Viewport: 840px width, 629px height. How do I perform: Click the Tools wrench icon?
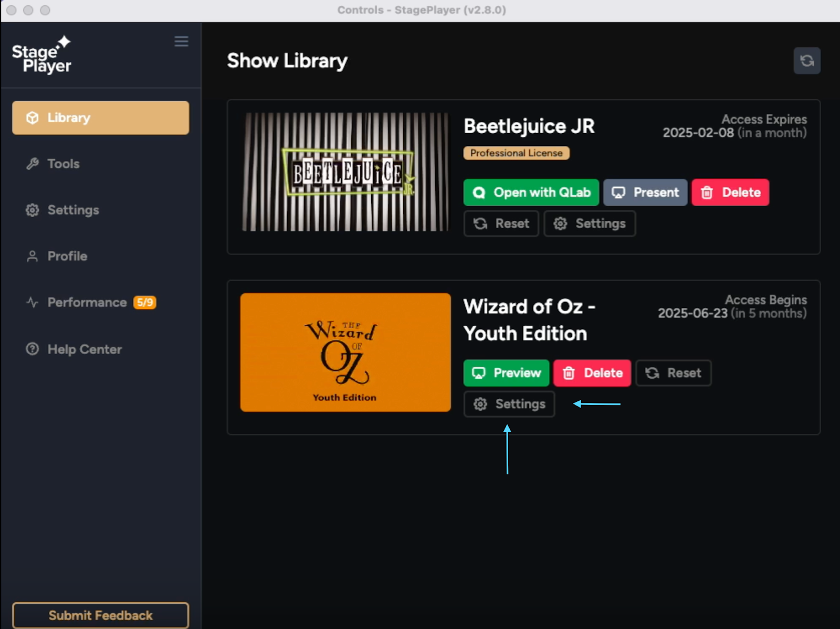pyautogui.click(x=33, y=164)
